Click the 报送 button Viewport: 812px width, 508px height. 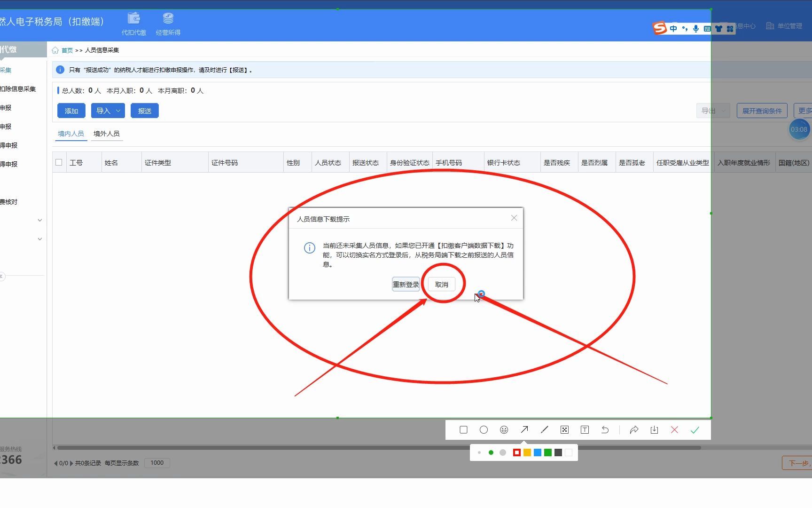click(x=145, y=111)
